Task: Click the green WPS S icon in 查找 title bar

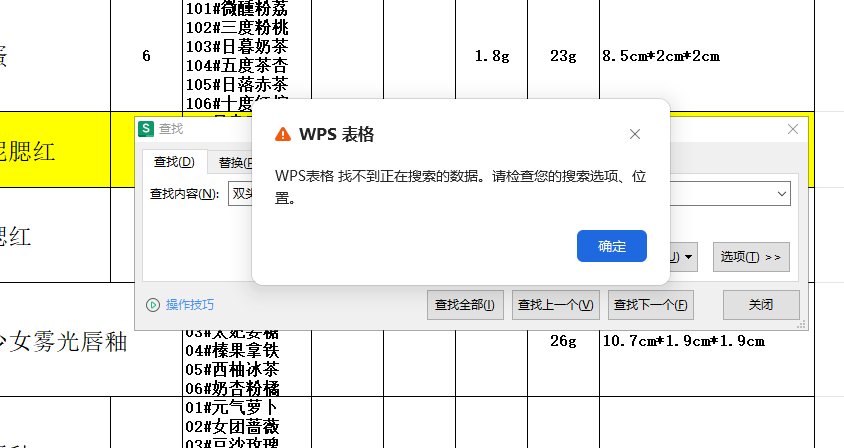Action: pyautogui.click(x=146, y=129)
